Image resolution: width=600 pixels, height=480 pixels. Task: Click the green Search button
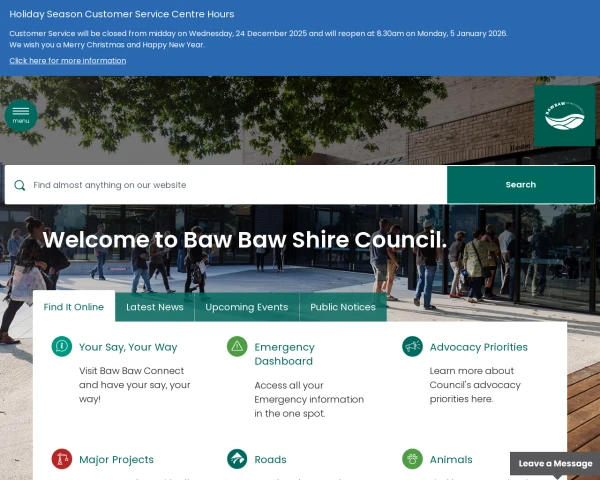(521, 184)
